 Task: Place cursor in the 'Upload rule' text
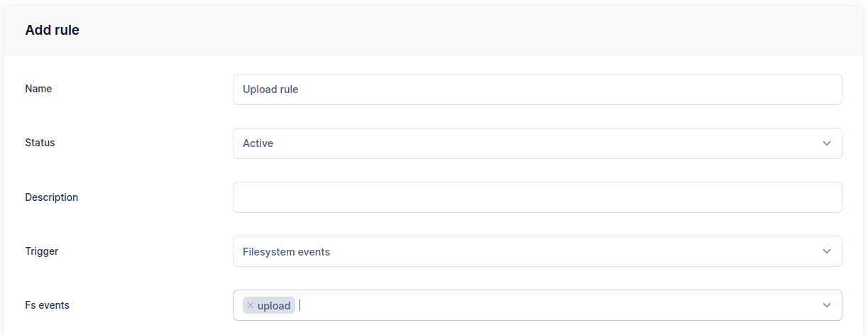270,89
